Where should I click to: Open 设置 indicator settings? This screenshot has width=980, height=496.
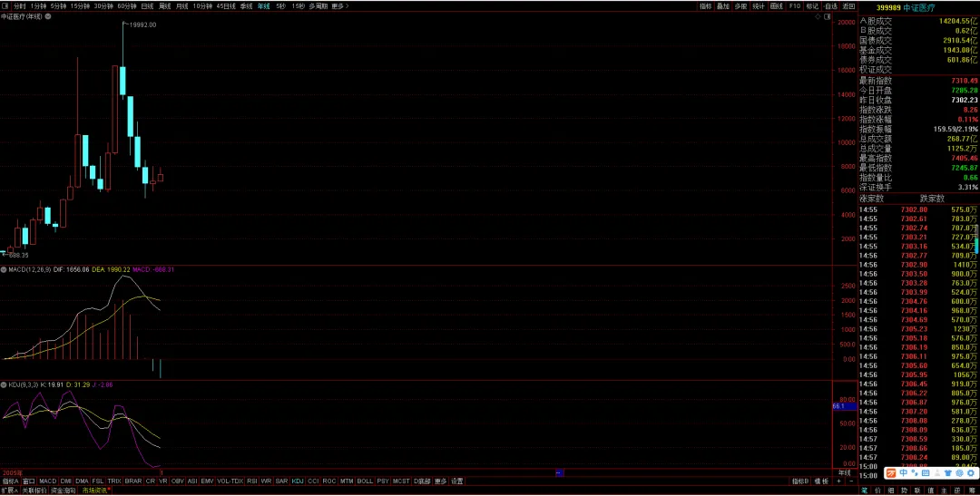[457, 481]
